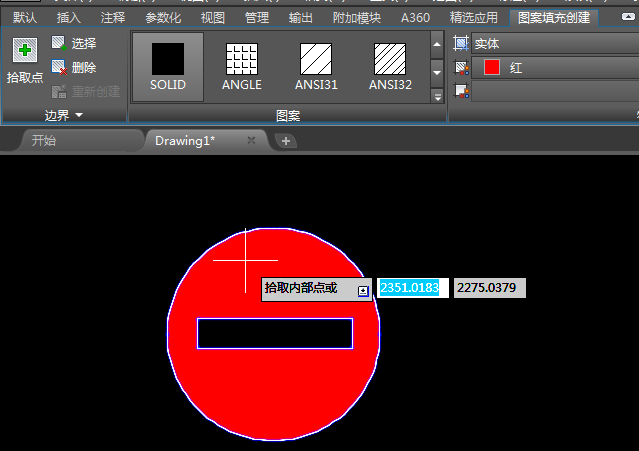Viewport: 639px width, 451px height.
Task: Open the 管理 ribbon tab
Action: pos(256,18)
